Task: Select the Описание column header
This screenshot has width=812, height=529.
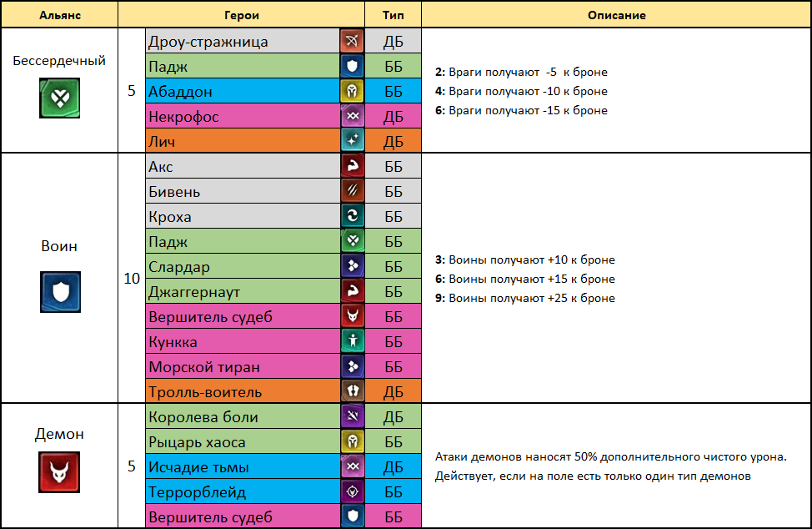Action: (x=616, y=14)
